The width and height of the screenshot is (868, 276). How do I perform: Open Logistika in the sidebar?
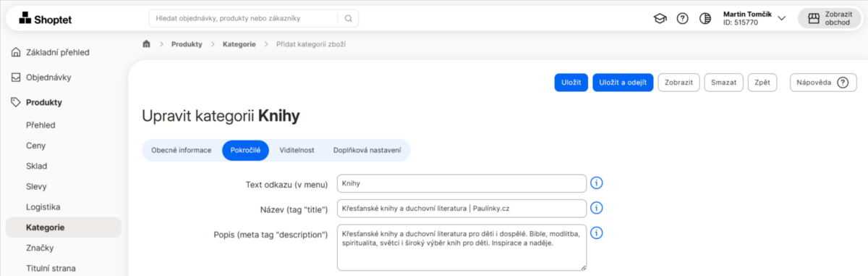pos(43,206)
